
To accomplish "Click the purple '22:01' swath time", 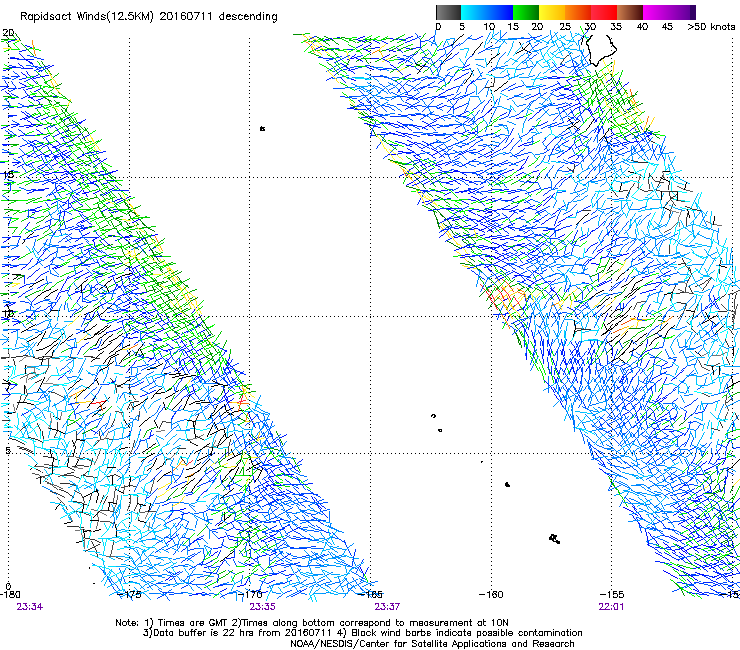I will coord(611,607).
